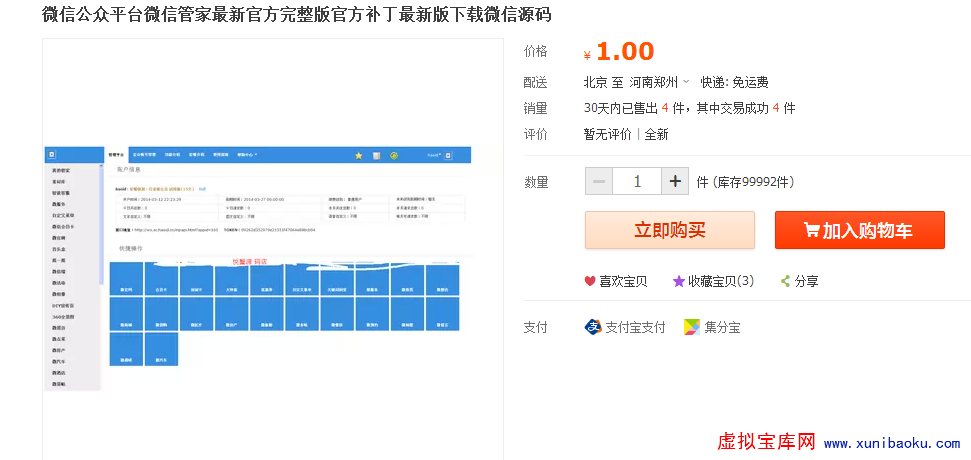This screenshot has height=460, width=971.
Task: Click the green round icon in product screenshot header
Action: pos(394,155)
